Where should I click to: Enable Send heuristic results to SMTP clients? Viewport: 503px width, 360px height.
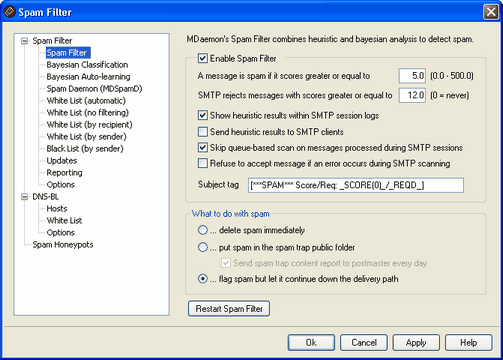pos(203,132)
